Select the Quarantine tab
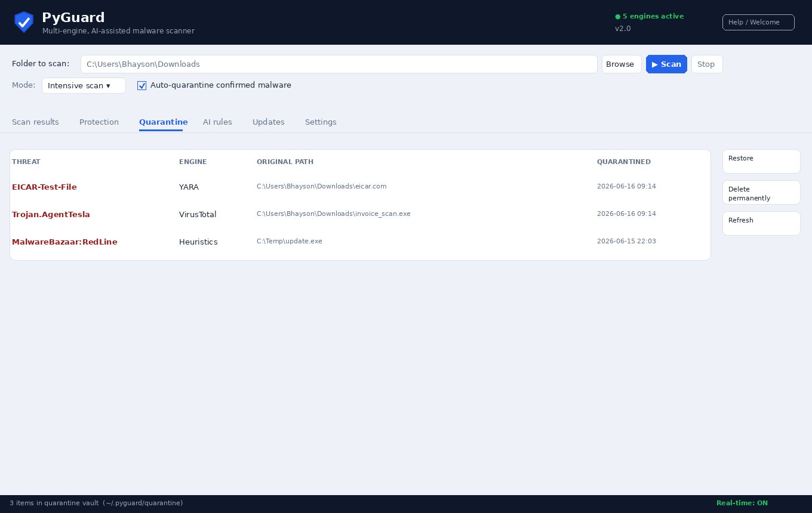The width and height of the screenshot is (812, 513). [164, 122]
